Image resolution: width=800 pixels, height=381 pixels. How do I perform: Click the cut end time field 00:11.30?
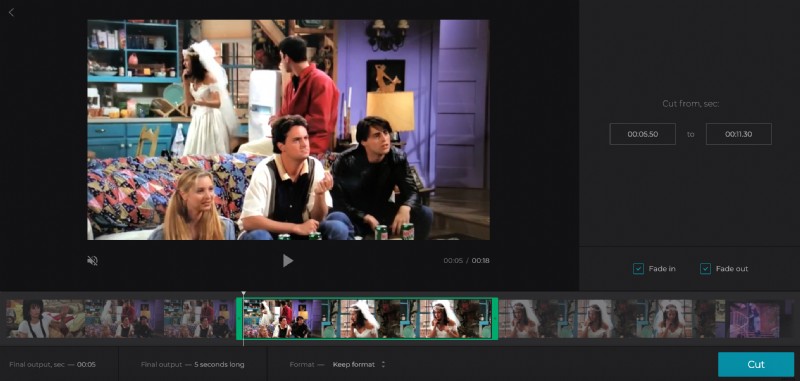(738, 134)
